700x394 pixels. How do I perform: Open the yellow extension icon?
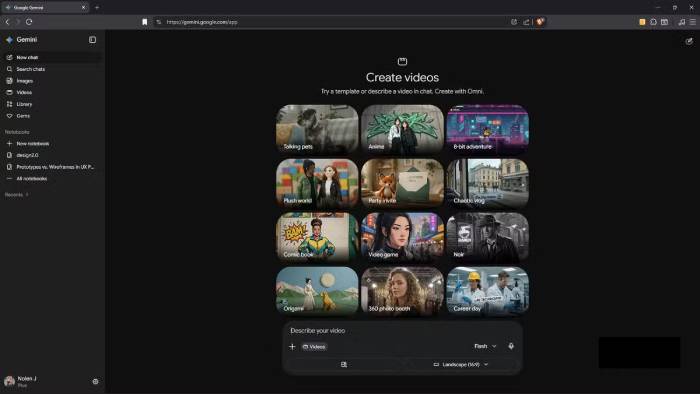642,22
